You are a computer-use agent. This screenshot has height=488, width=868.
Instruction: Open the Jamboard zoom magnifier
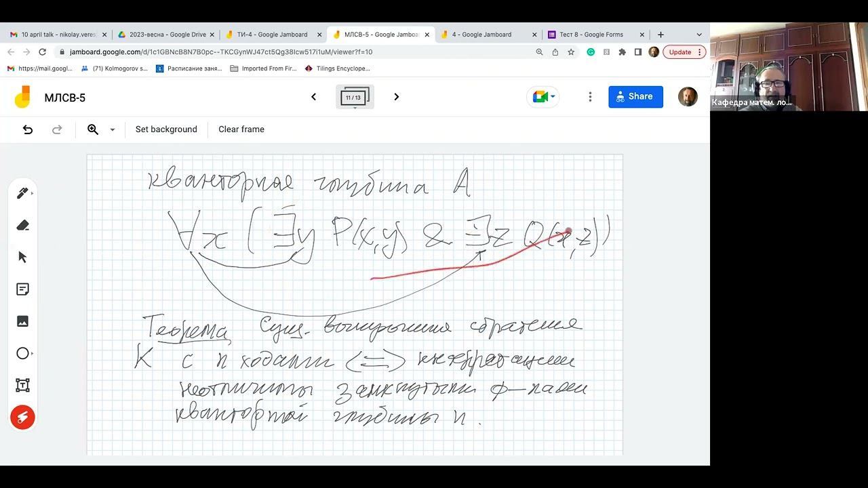(x=93, y=129)
